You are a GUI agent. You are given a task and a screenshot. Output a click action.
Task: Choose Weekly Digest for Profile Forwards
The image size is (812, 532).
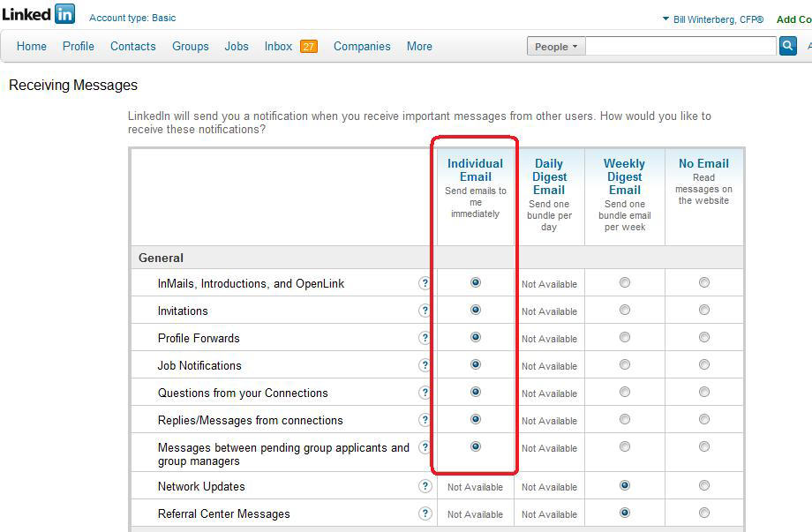click(625, 337)
